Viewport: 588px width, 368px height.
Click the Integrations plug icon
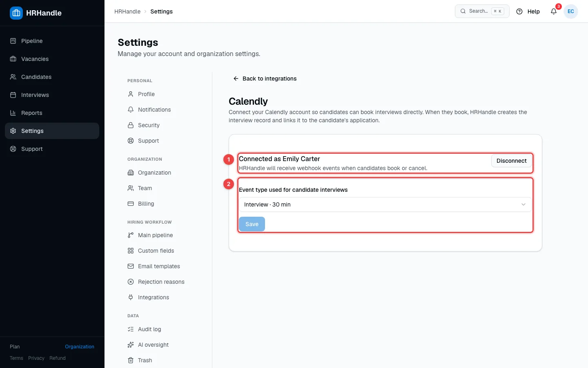click(x=131, y=297)
